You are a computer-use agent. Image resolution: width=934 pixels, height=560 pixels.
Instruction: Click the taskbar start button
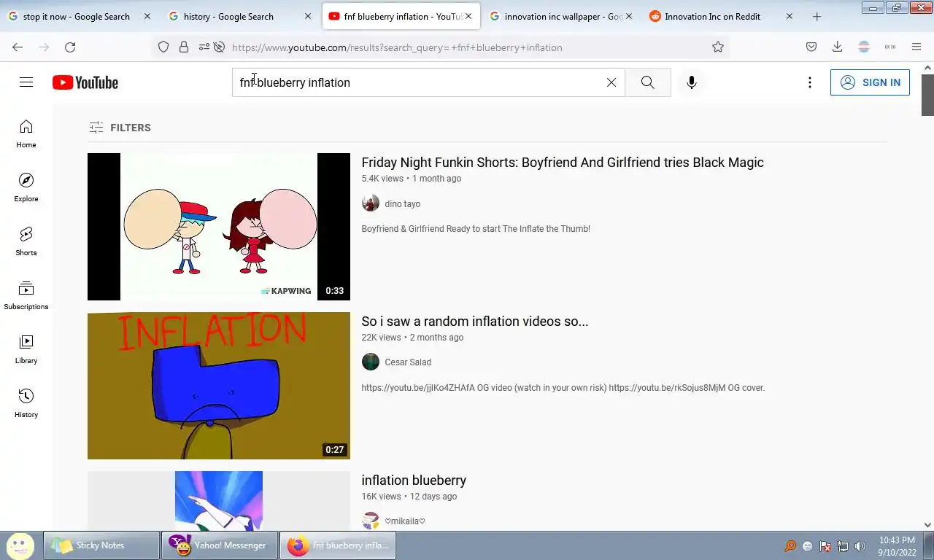coord(20,545)
